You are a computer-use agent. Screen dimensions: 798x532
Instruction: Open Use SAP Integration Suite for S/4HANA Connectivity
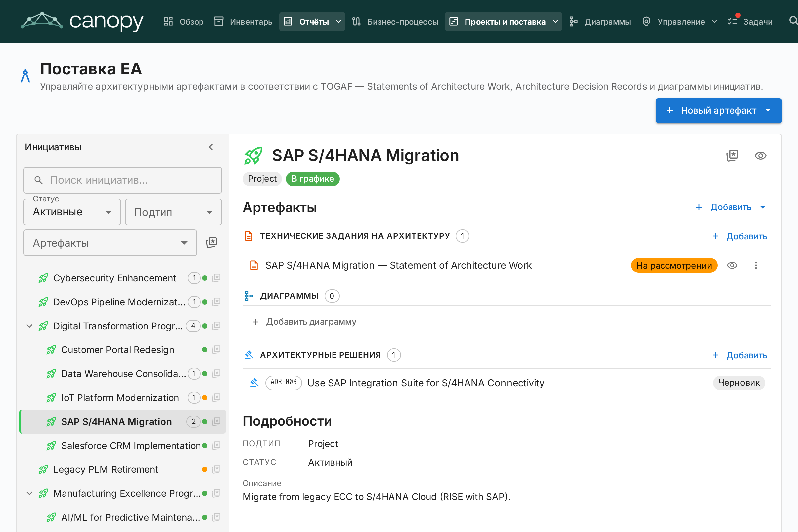click(426, 383)
